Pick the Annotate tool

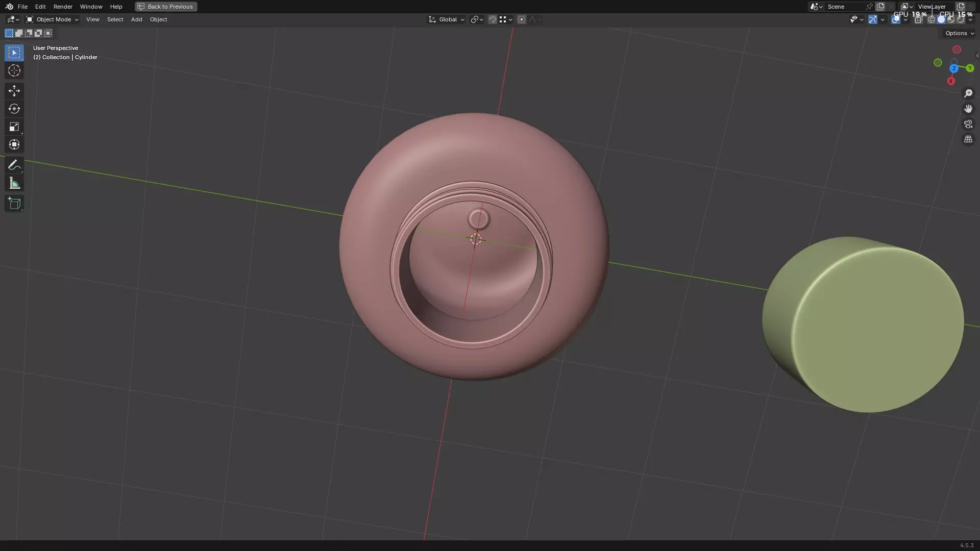click(14, 165)
